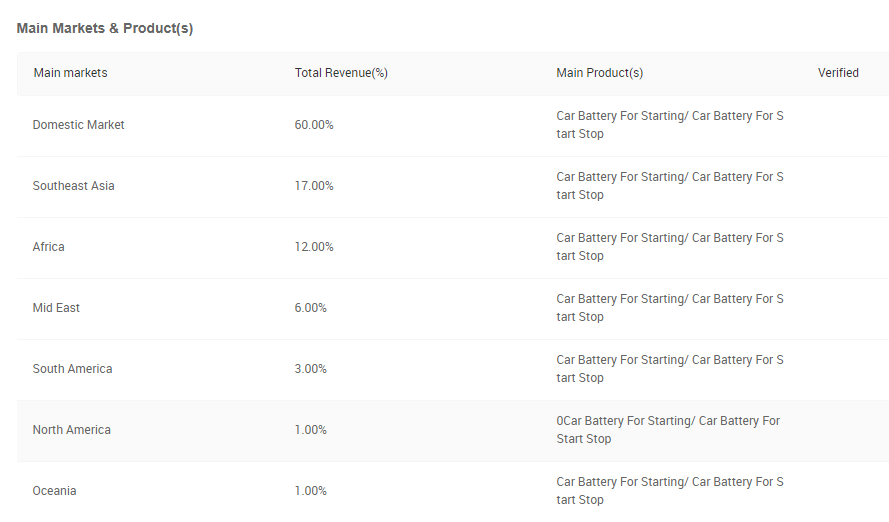The image size is (889, 522).
Task: Click the Africa market cell
Action: coord(48,247)
